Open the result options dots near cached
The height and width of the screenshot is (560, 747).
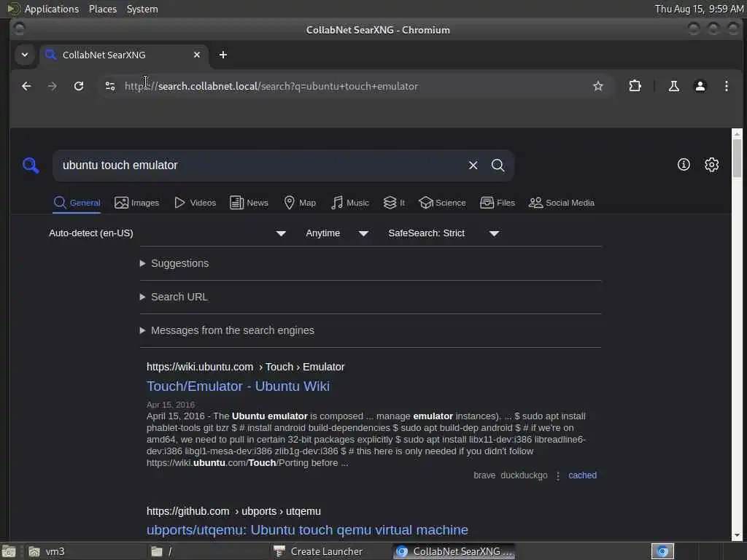coord(558,475)
